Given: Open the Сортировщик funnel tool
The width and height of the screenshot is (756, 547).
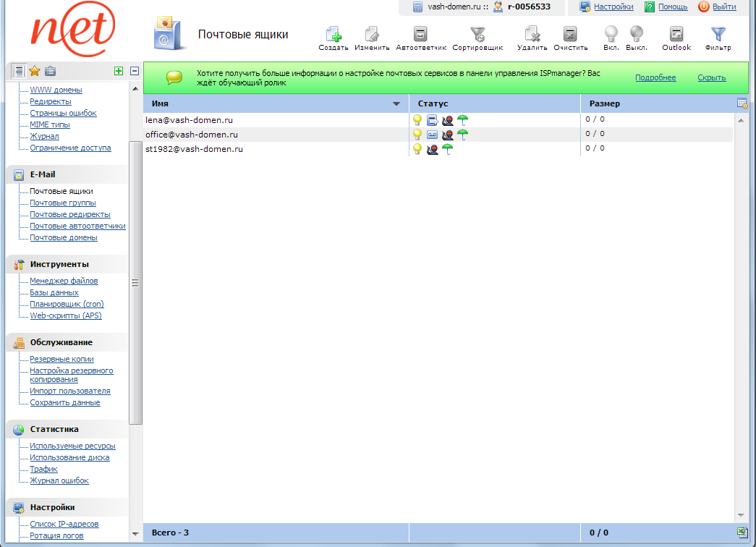Looking at the screenshot, I should point(477,35).
